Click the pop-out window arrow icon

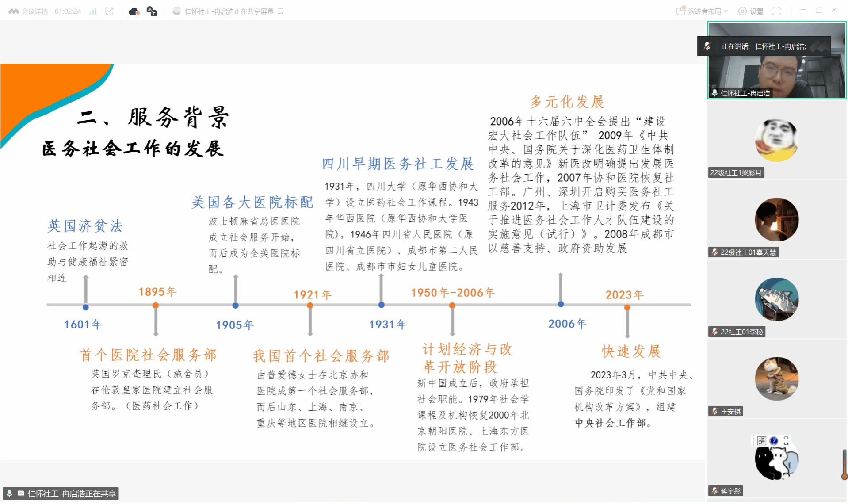click(110, 11)
